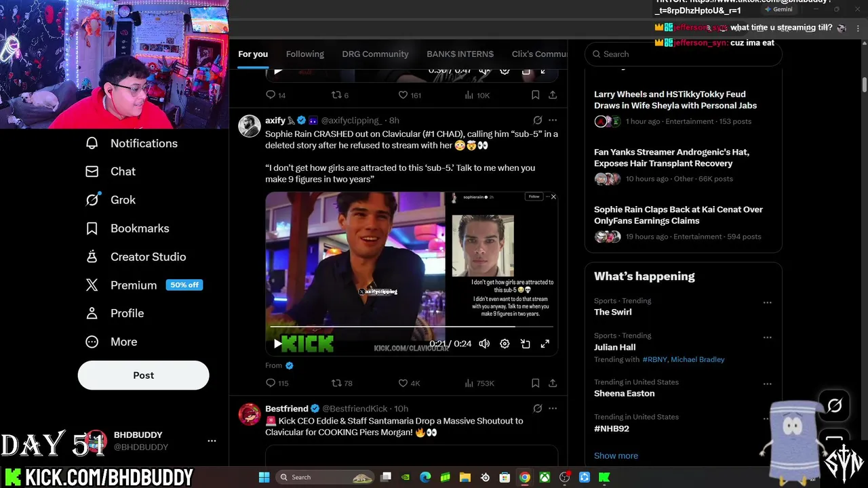Open more options on axify post

click(553, 121)
